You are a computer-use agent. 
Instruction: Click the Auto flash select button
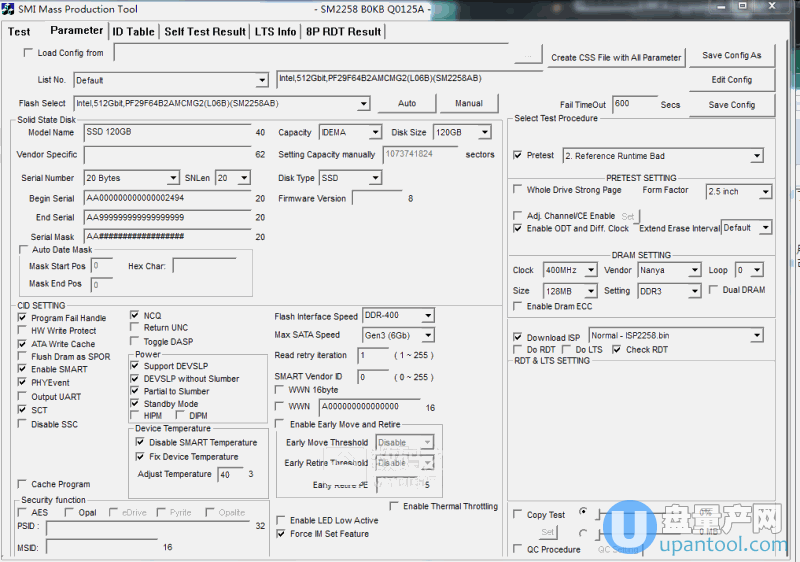pos(407,103)
